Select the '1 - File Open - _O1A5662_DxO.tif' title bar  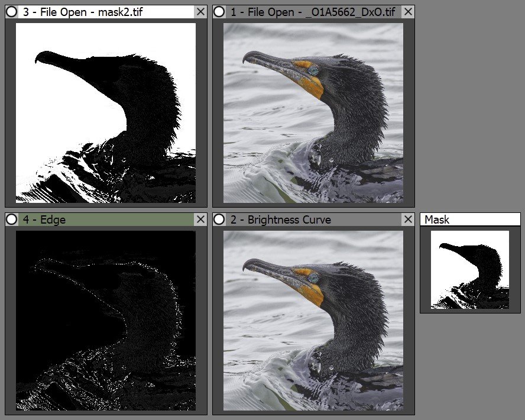(313, 12)
